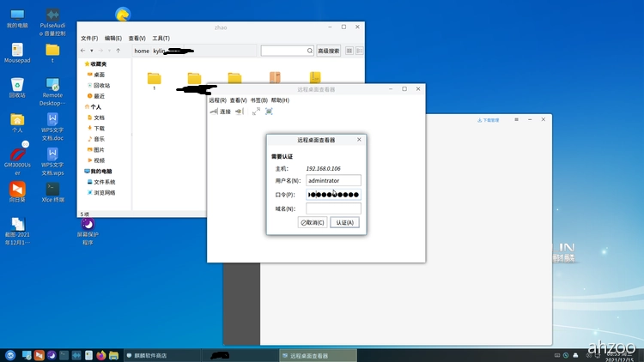Viewport: 644px width, 362px height.
Task: Click the screenshot capture icon in remote viewer
Action: pyautogui.click(x=269, y=112)
